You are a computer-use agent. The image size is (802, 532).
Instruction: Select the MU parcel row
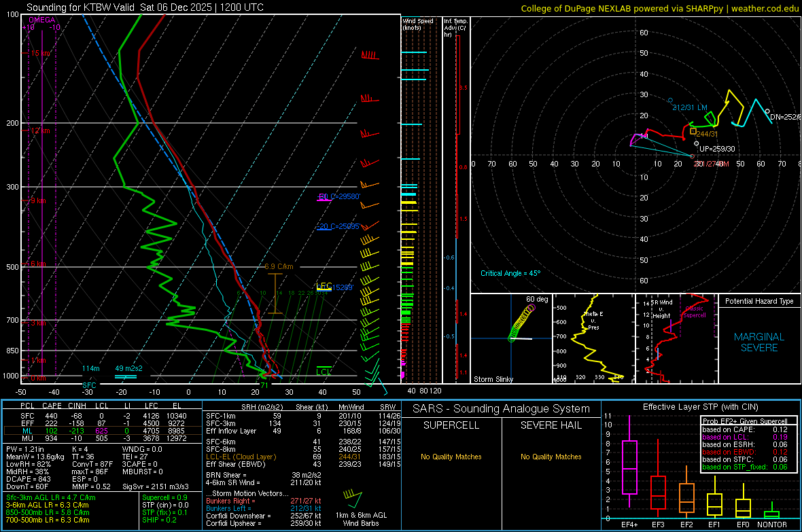tap(103, 438)
